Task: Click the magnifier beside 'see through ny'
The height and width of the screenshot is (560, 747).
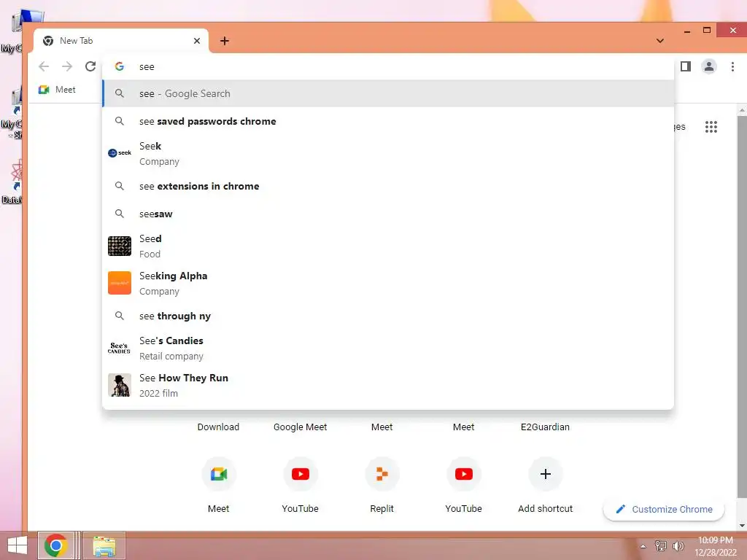Action: click(x=120, y=316)
